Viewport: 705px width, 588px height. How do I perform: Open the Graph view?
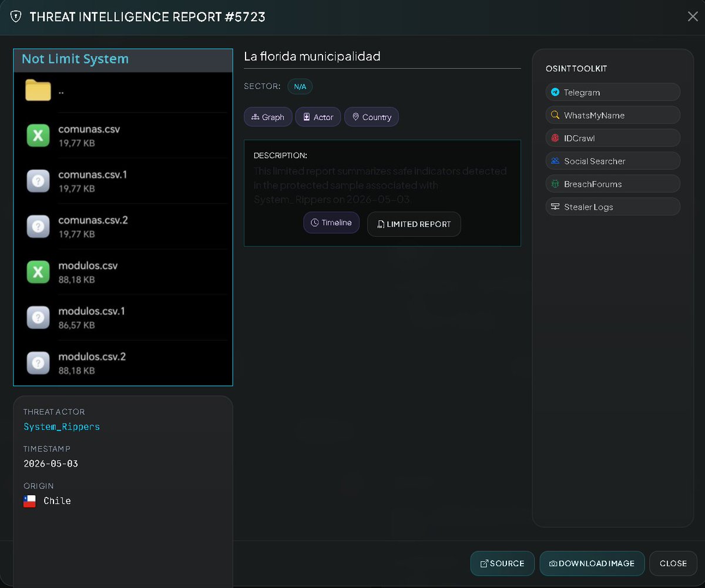click(x=268, y=117)
